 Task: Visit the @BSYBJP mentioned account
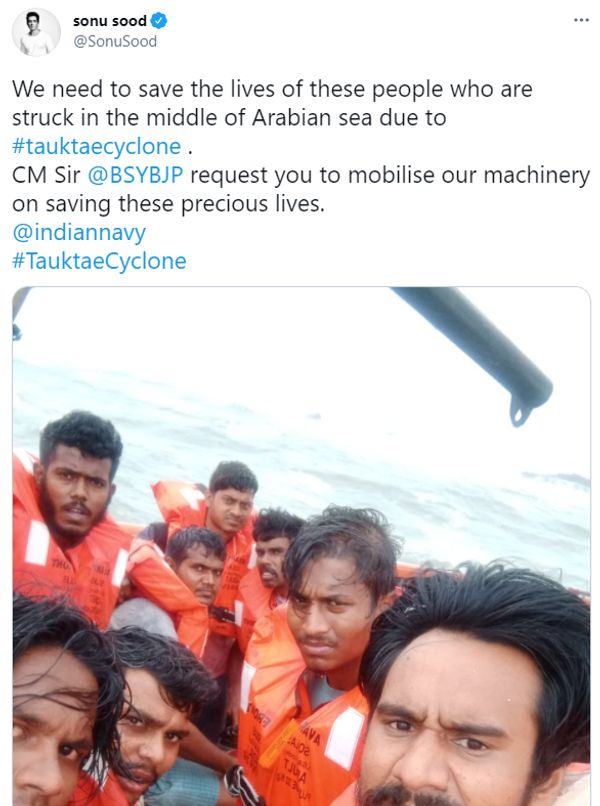[x=135, y=175]
